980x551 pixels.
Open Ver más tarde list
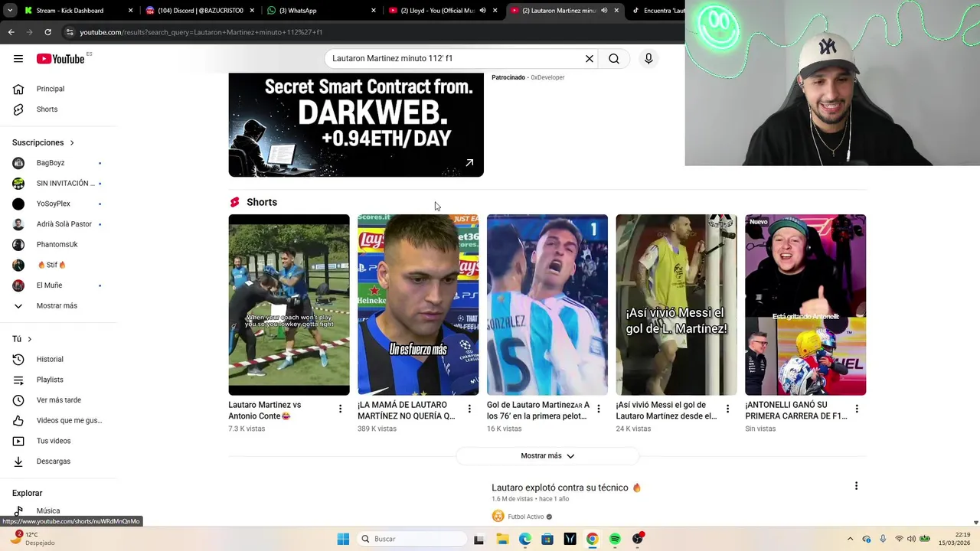tap(57, 400)
